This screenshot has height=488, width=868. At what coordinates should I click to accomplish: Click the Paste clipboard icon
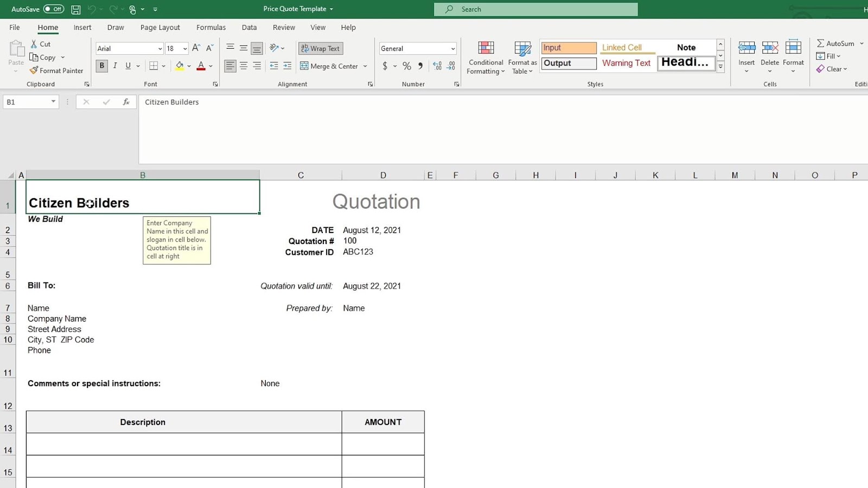16,49
